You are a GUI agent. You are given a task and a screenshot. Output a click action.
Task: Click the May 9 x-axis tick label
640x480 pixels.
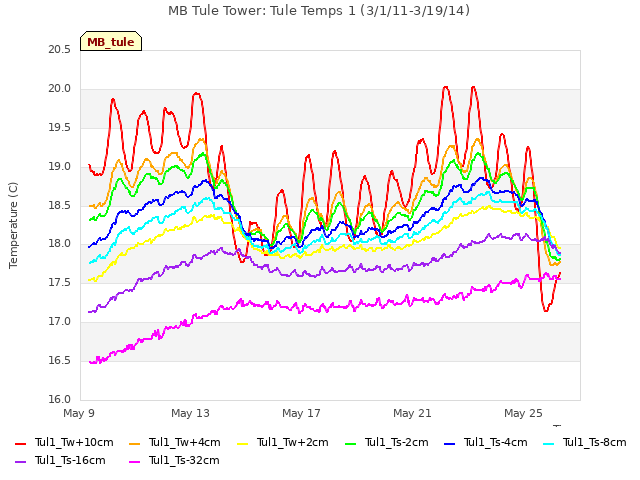click(79, 413)
